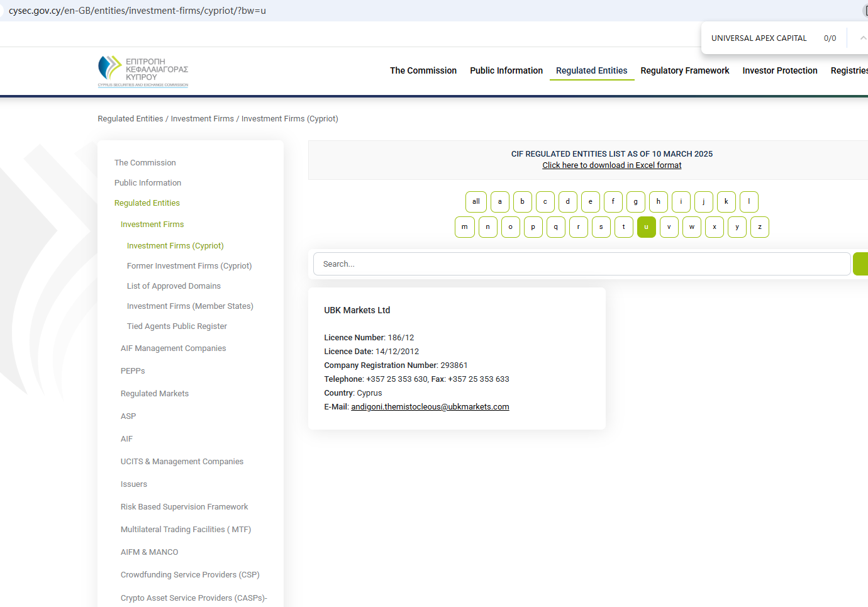Filter firms by letter e
This screenshot has width=868, height=607.
tap(591, 202)
